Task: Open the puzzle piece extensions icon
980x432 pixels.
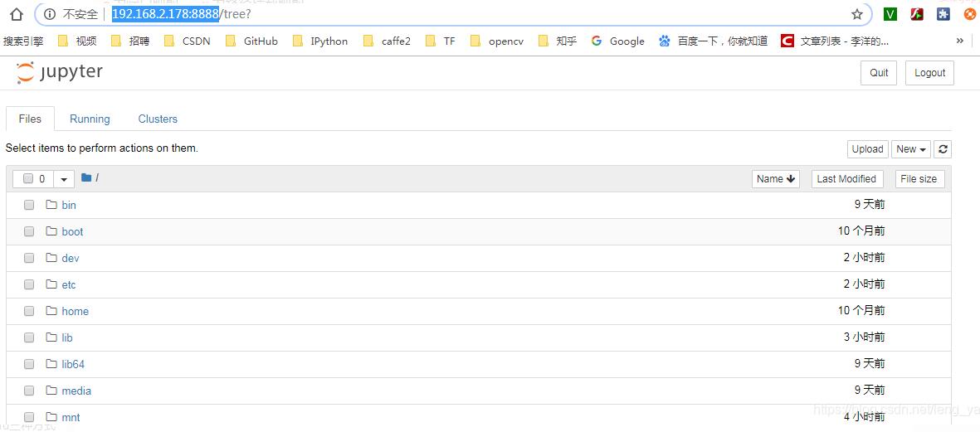Action: click(943, 14)
